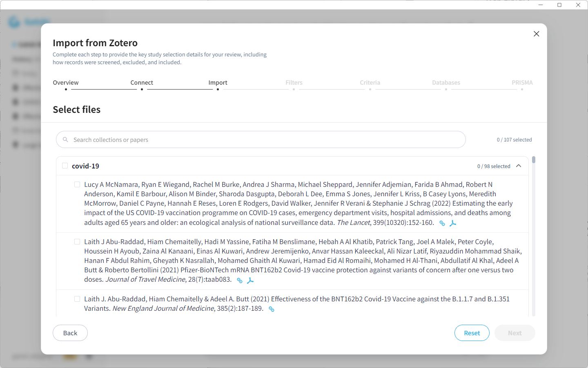
Task: Click the Back button
Action: pos(70,333)
